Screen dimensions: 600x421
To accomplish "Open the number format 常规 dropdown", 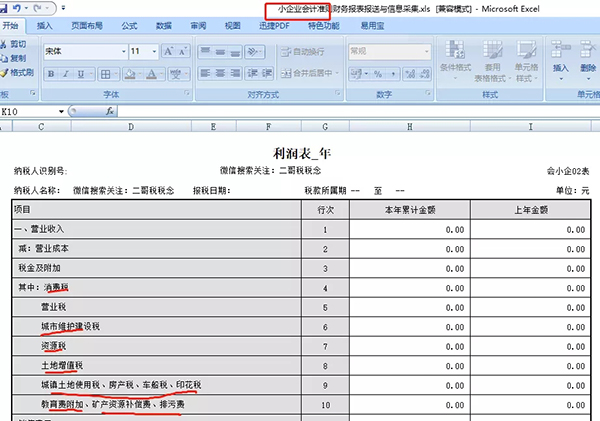I will 427,51.
